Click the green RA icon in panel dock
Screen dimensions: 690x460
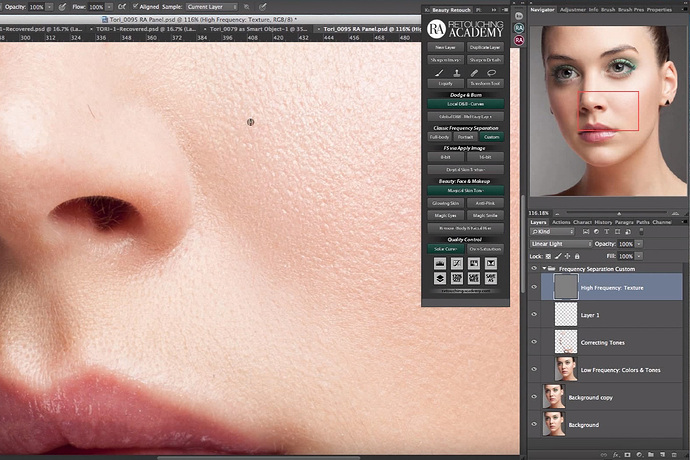point(519,28)
